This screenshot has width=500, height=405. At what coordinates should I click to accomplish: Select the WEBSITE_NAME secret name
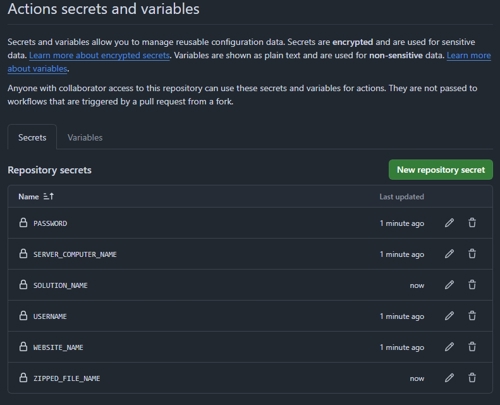[58, 347]
